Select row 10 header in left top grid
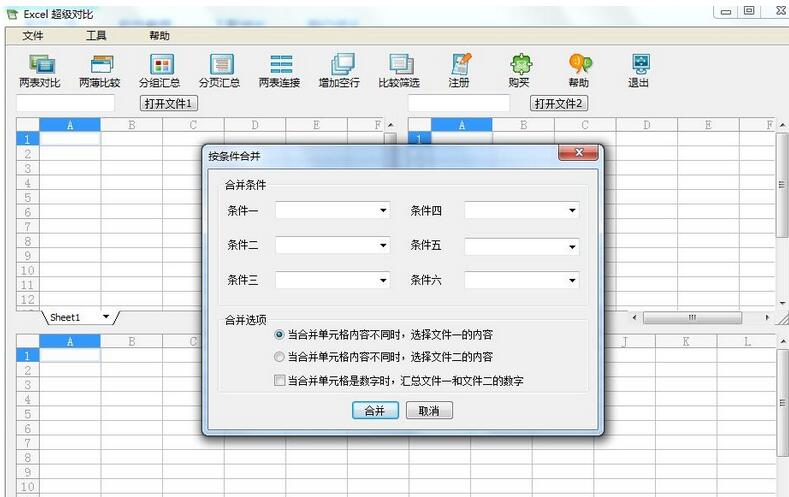The image size is (789, 497). tap(28, 270)
